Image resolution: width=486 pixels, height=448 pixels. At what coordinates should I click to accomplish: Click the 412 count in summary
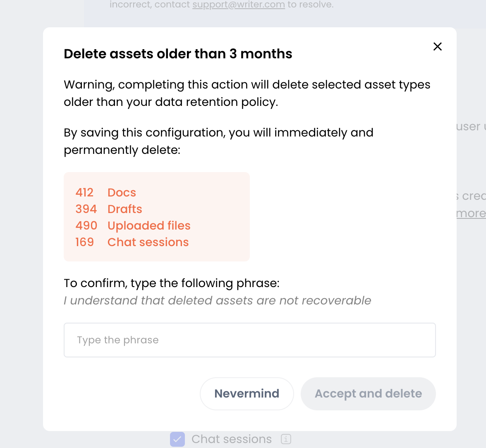click(x=84, y=193)
